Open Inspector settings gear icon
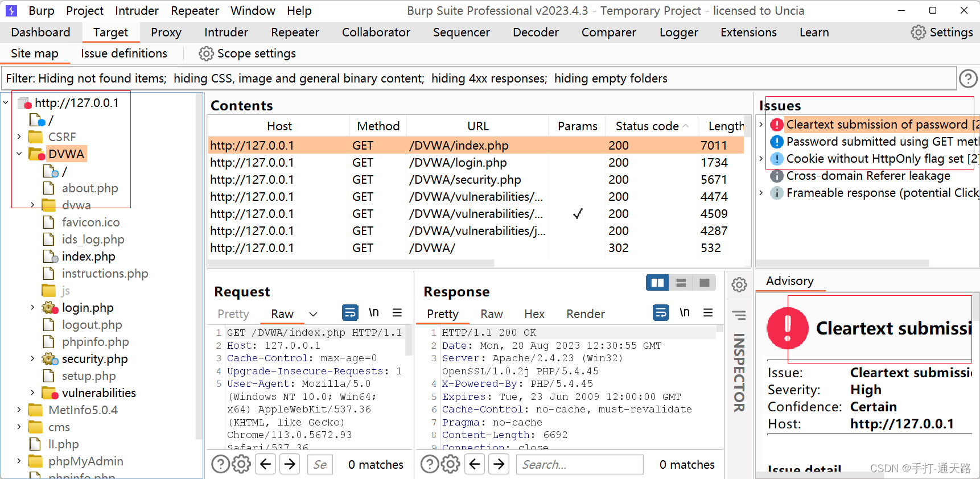Image resolution: width=980 pixels, height=479 pixels. pyautogui.click(x=739, y=284)
